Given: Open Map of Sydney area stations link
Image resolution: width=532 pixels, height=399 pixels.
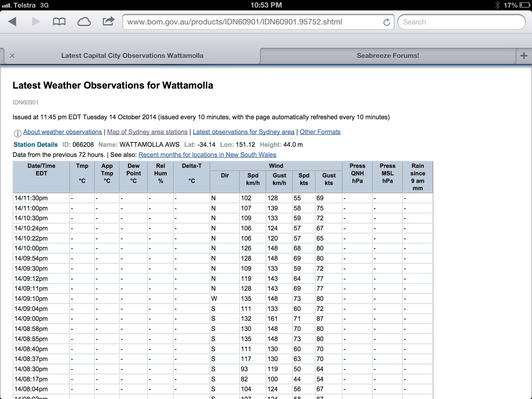Looking at the screenshot, I should tap(147, 132).
